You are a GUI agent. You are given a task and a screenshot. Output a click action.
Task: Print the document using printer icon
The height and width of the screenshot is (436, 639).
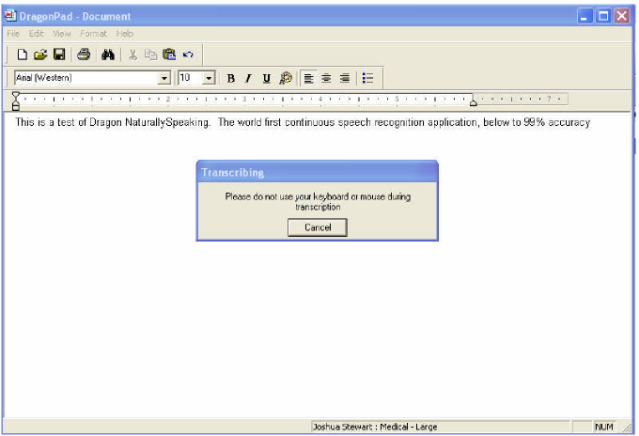pyautogui.click(x=84, y=54)
